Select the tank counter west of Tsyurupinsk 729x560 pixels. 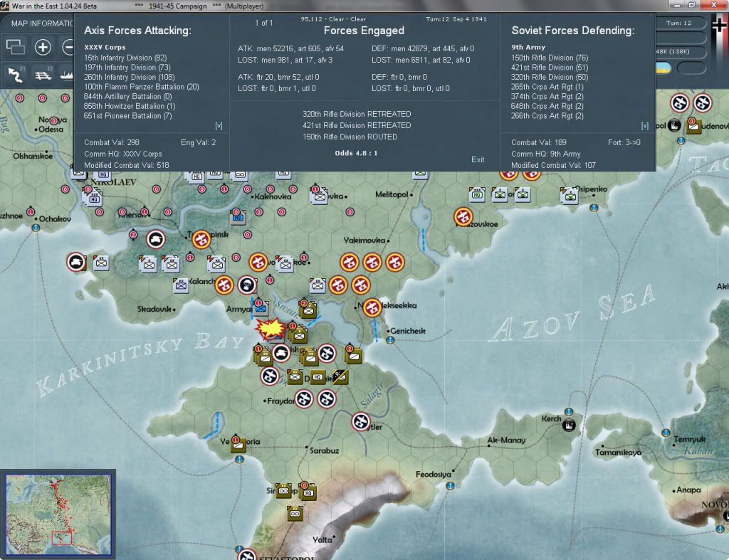[156, 239]
